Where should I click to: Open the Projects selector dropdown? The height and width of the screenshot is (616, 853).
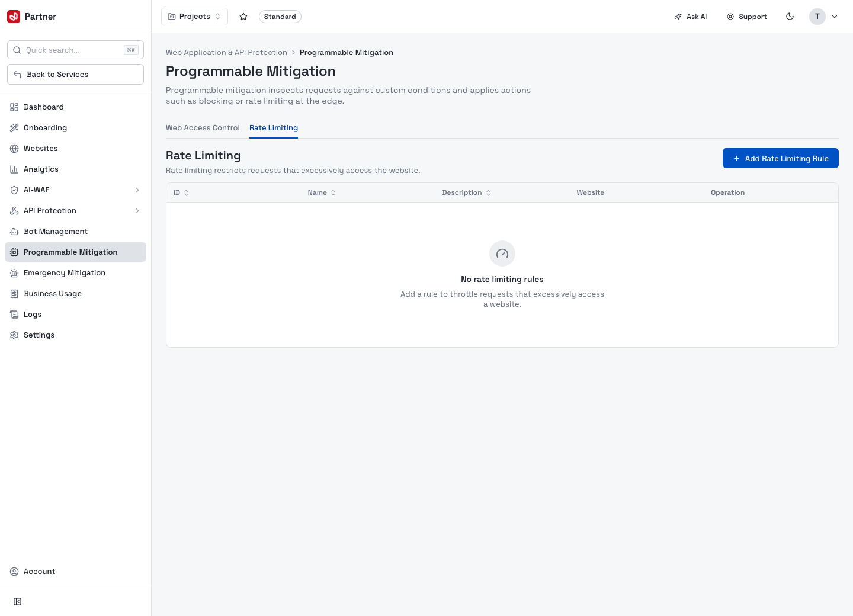(x=194, y=17)
